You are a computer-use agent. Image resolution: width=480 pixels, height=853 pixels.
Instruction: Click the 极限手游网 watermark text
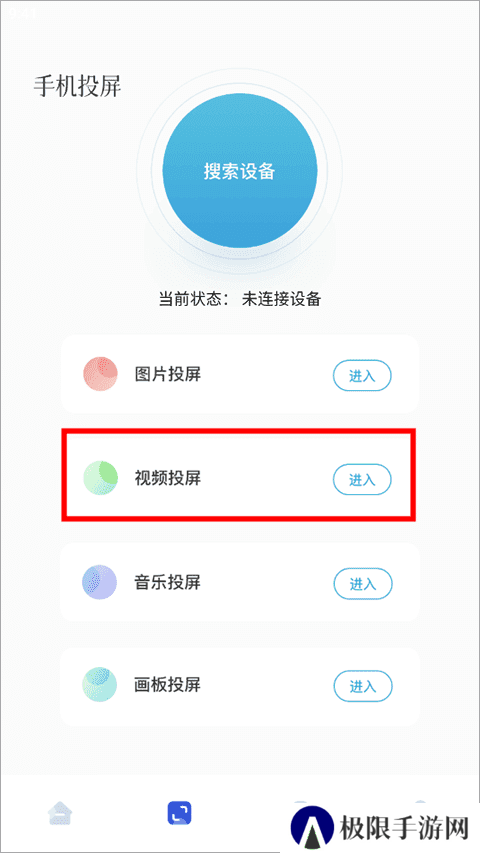[404, 829]
